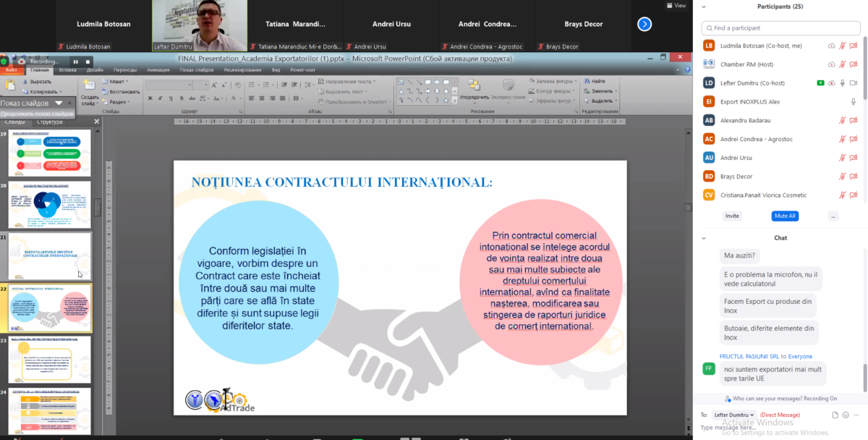This screenshot has width=868, height=440.
Task: Click the microphone icon for Export INOXPLUS Alex
Action: (x=854, y=101)
